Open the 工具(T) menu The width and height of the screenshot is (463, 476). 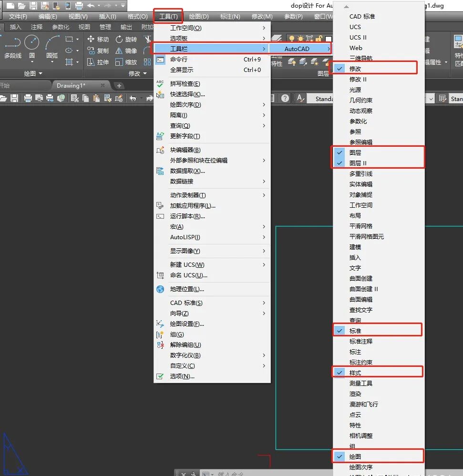[168, 16]
